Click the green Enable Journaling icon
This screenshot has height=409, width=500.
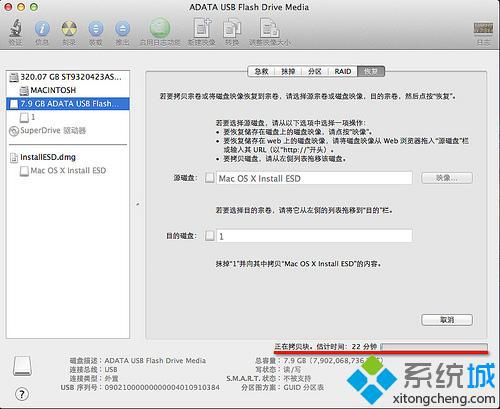click(x=160, y=28)
